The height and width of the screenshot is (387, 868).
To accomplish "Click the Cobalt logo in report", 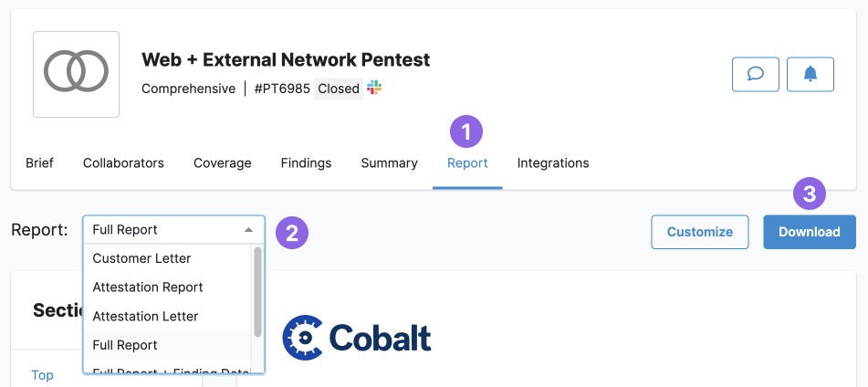I will pyautogui.click(x=356, y=338).
